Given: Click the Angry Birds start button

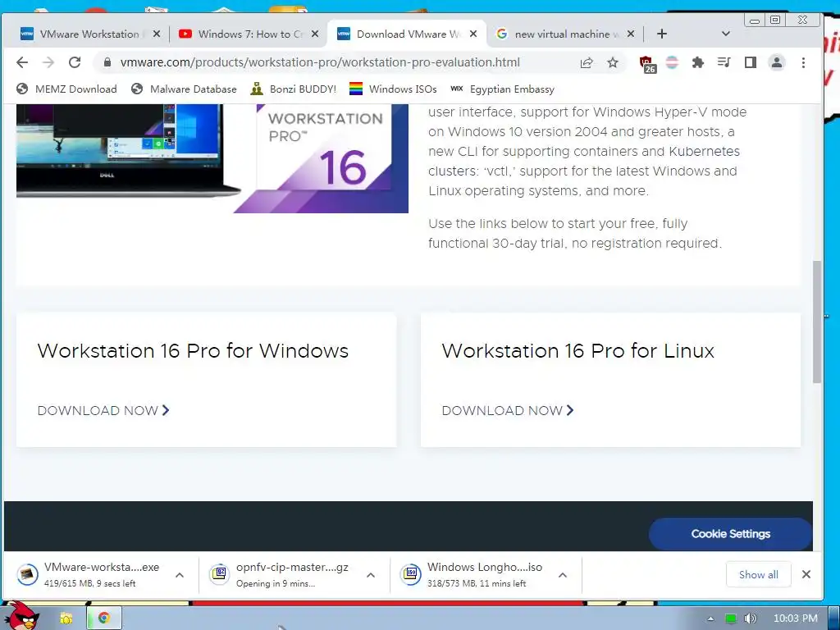Looking at the screenshot, I should (x=22, y=616).
